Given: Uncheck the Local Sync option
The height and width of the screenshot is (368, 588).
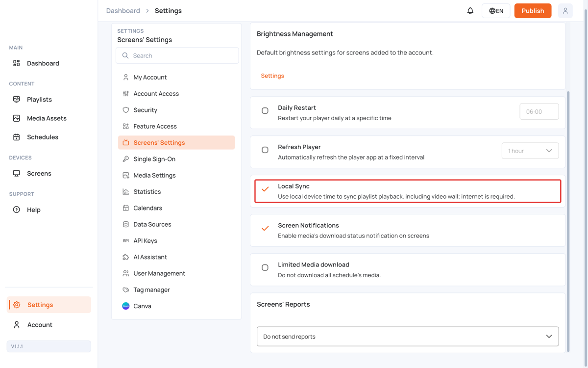Looking at the screenshot, I should pyautogui.click(x=265, y=189).
